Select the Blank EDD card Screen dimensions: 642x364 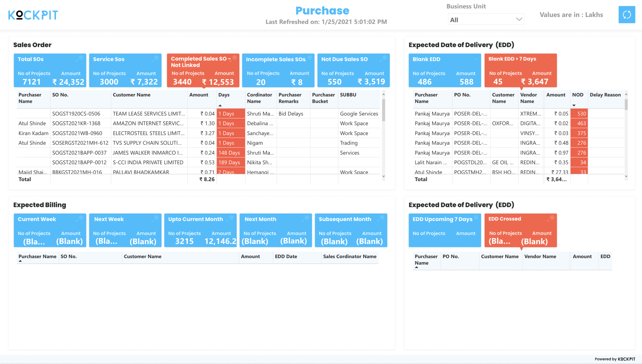pos(445,70)
